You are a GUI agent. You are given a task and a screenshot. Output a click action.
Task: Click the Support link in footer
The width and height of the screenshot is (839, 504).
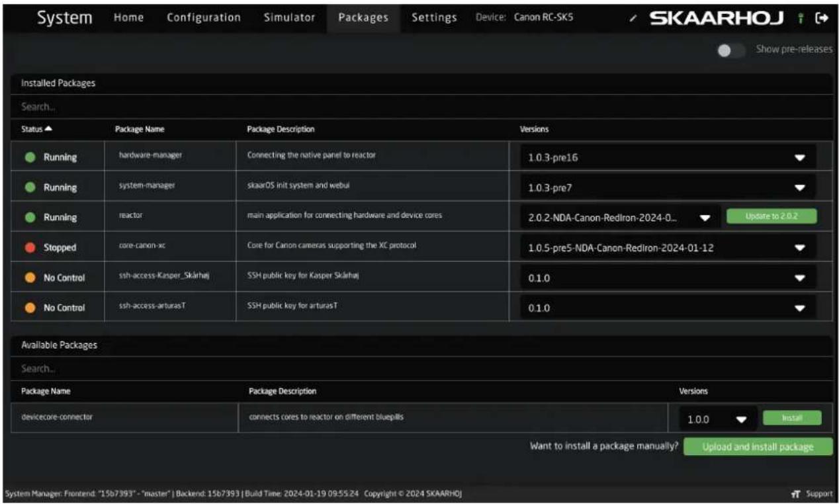pyautogui.click(x=819, y=494)
